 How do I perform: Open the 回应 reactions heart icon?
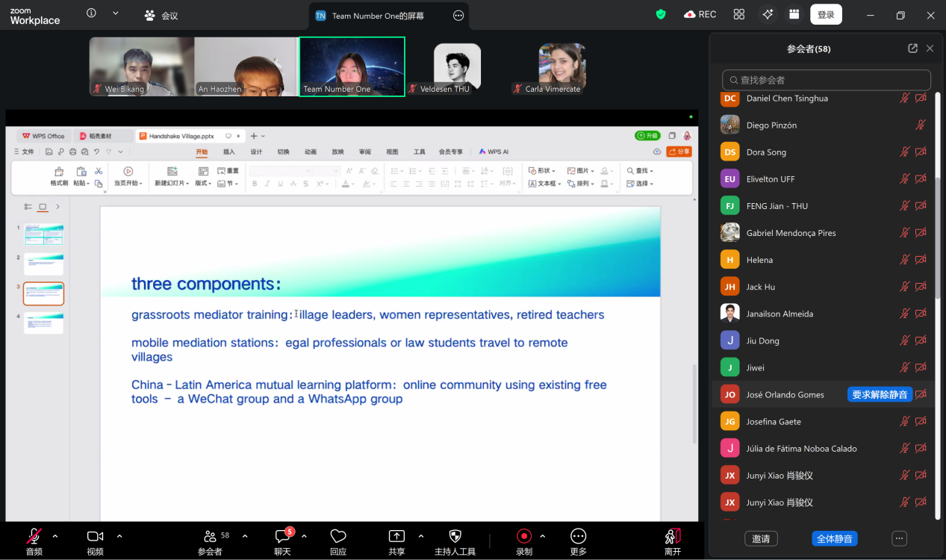(338, 536)
